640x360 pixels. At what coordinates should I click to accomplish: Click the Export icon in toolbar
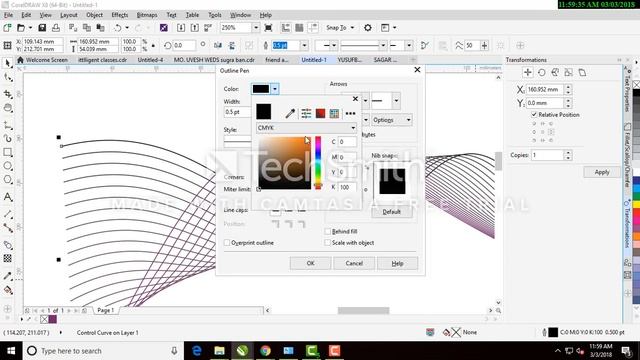[195, 28]
